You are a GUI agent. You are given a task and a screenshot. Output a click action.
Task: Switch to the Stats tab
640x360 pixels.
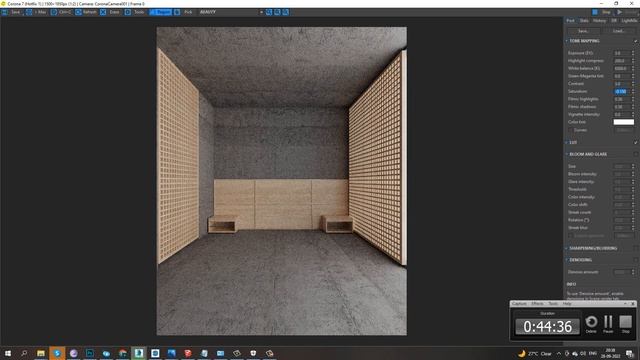[584, 20]
